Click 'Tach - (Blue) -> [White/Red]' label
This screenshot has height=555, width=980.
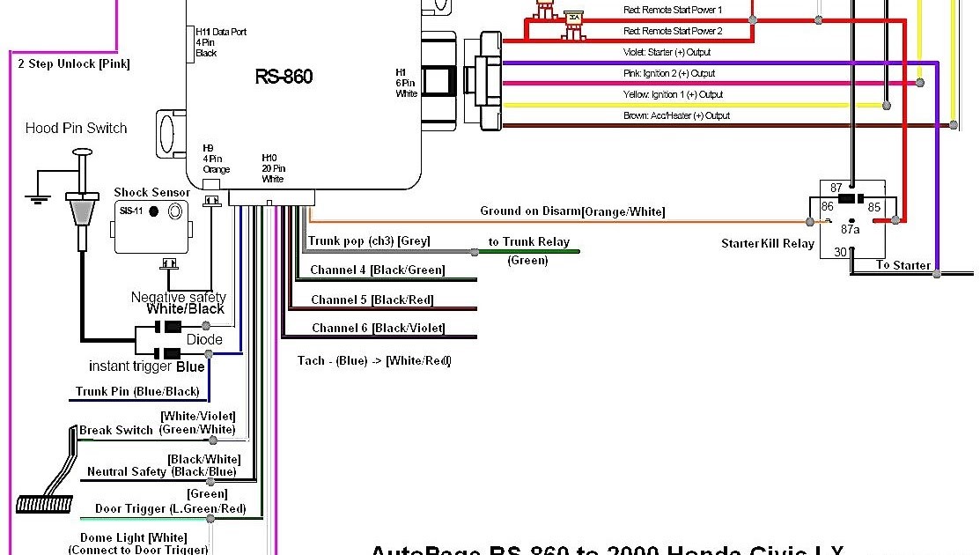[x=374, y=360]
